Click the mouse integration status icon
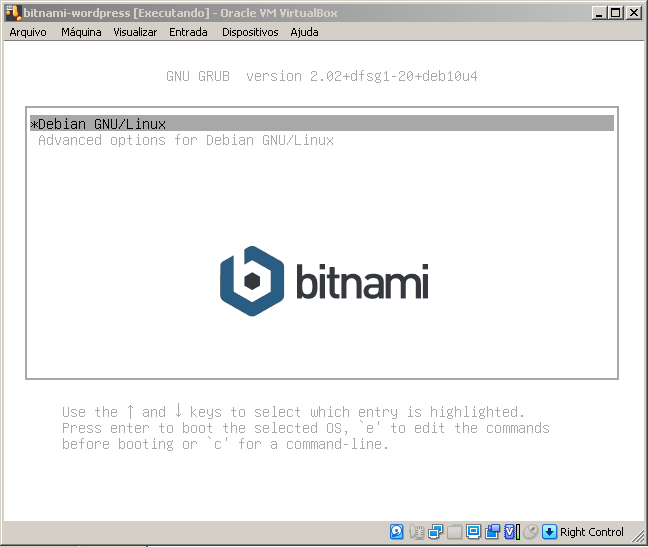 coord(531,532)
